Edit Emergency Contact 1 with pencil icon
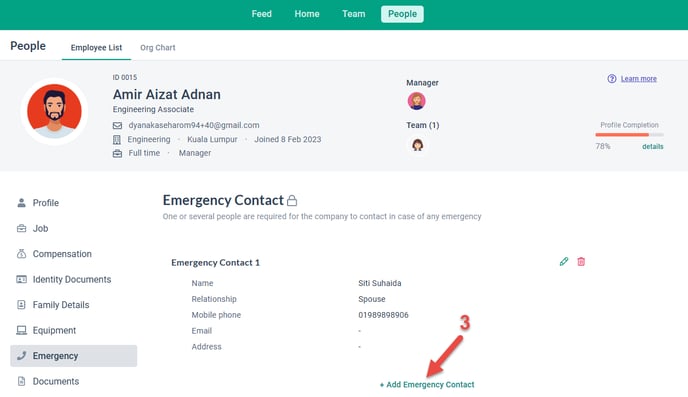The height and width of the screenshot is (397, 688). (564, 262)
